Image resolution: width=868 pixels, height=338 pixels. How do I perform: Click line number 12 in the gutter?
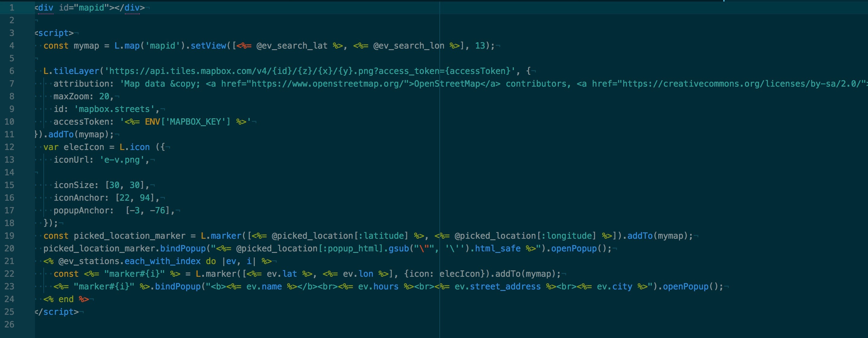click(x=9, y=147)
